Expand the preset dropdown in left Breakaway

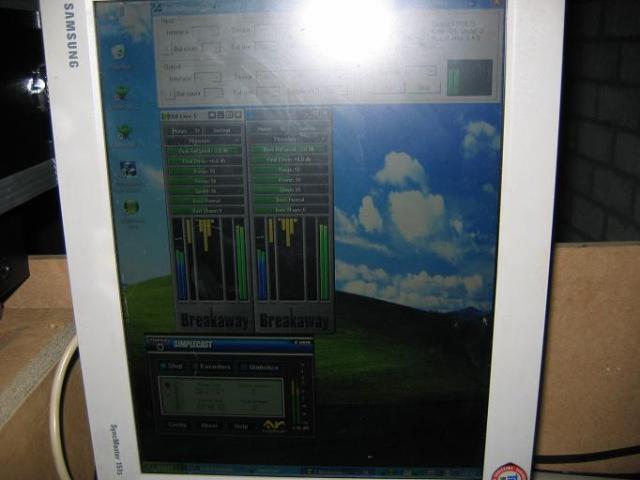coord(204,141)
